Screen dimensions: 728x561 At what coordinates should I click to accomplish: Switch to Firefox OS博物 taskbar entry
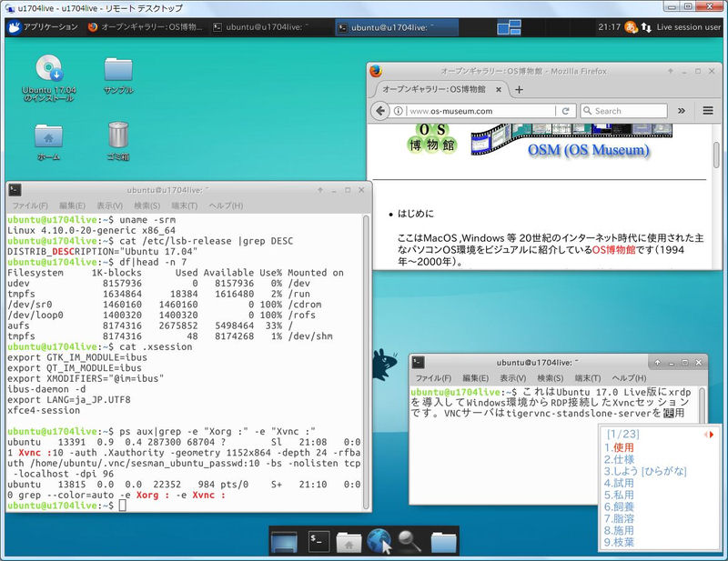point(146,27)
